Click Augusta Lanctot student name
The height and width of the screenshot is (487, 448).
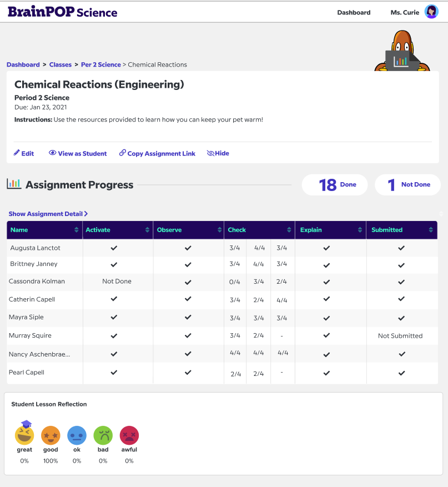click(x=35, y=248)
